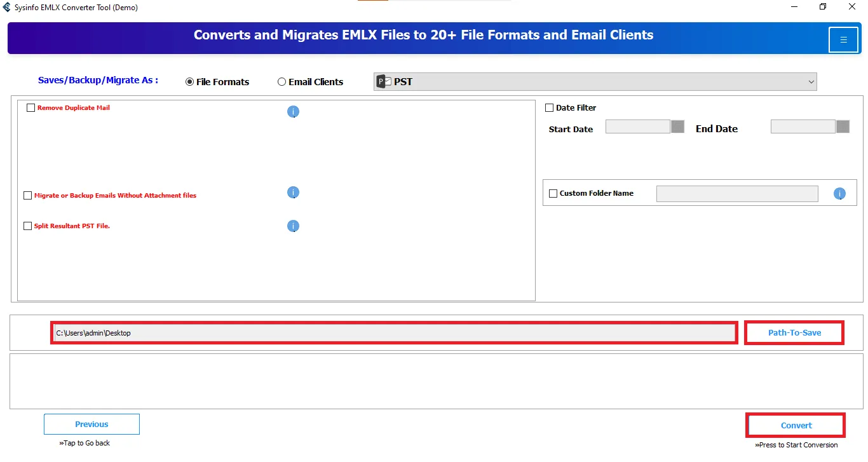
Task: Enable Remove Duplicate Mail checkbox
Action: pyautogui.click(x=31, y=108)
